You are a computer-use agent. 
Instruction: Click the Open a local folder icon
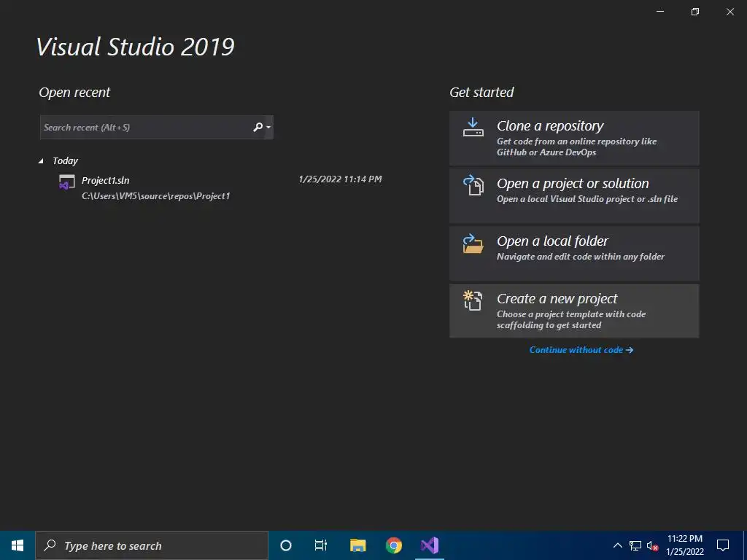[x=473, y=244]
